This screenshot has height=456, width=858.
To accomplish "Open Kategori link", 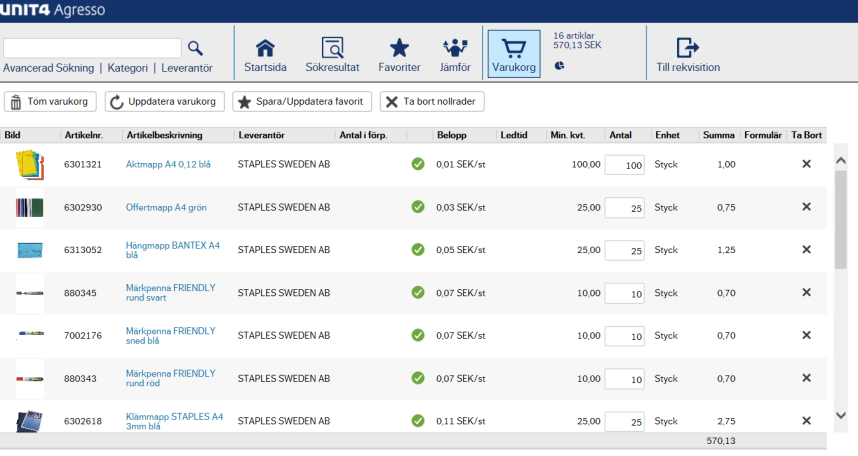I will tap(127, 68).
